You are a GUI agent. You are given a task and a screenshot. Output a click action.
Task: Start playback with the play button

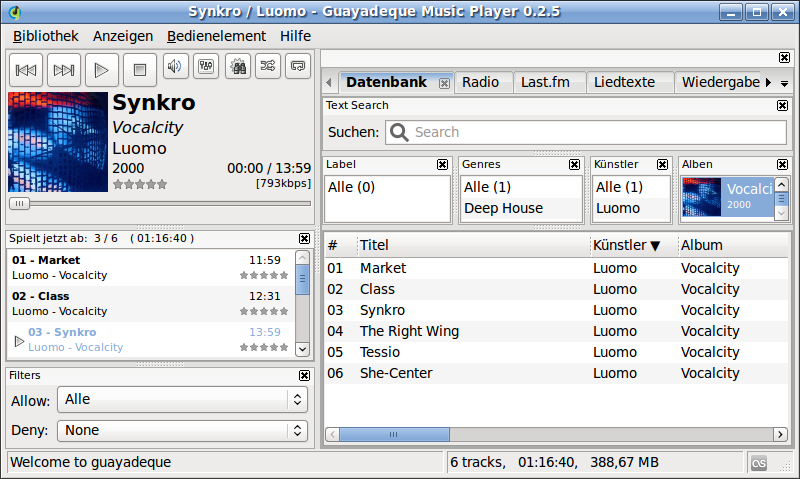[102, 70]
